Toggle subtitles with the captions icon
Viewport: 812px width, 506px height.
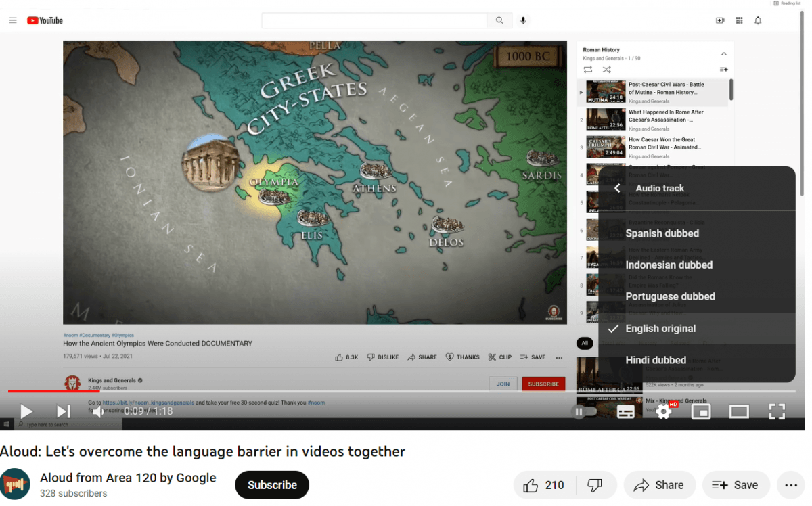626,411
